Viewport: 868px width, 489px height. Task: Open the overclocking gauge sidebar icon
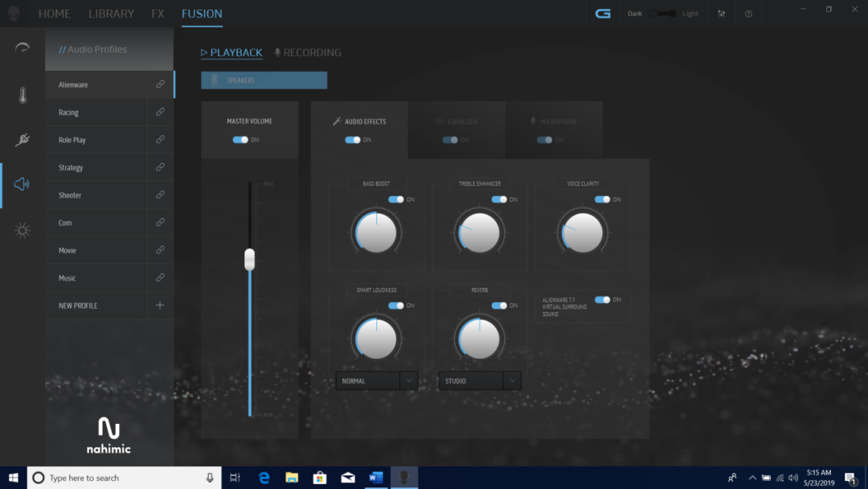[x=23, y=47]
